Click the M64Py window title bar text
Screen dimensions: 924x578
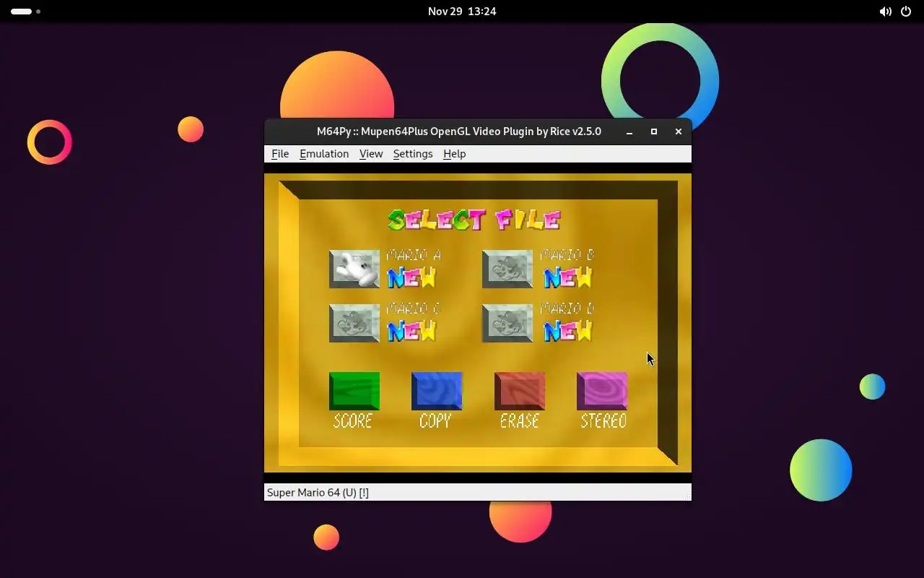459,131
